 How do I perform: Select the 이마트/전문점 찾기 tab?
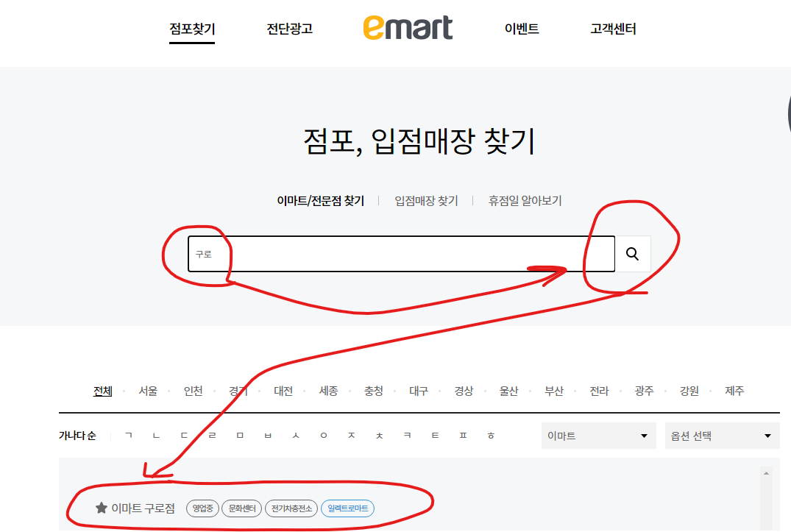[320, 201]
